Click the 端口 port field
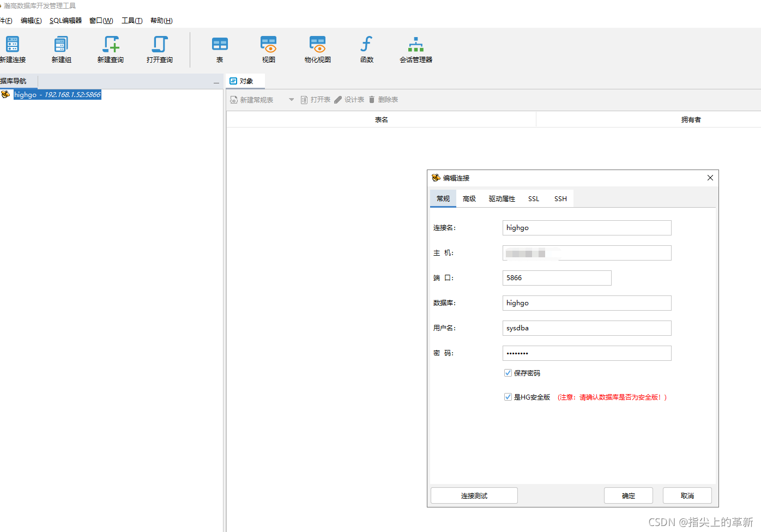The width and height of the screenshot is (761, 532). coord(557,278)
